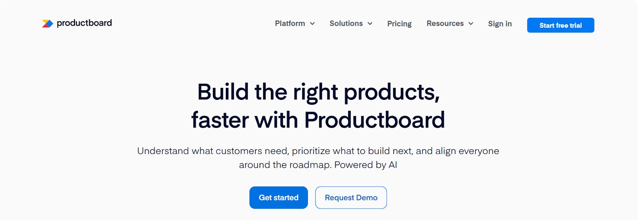Go to the Pricing page
644x220 pixels.
[x=399, y=24]
